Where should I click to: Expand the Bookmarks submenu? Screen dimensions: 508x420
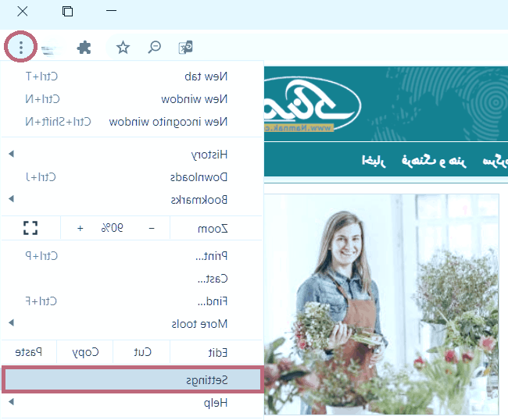[131, 200]
